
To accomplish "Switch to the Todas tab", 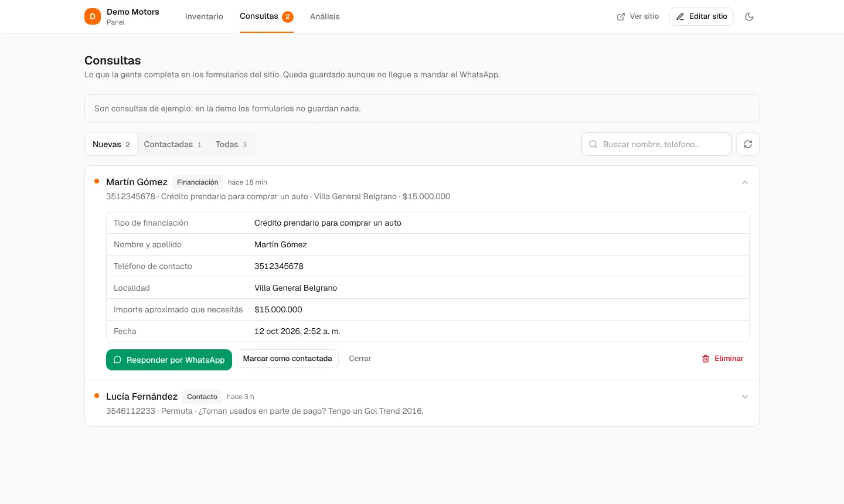I will pos(232,144).
